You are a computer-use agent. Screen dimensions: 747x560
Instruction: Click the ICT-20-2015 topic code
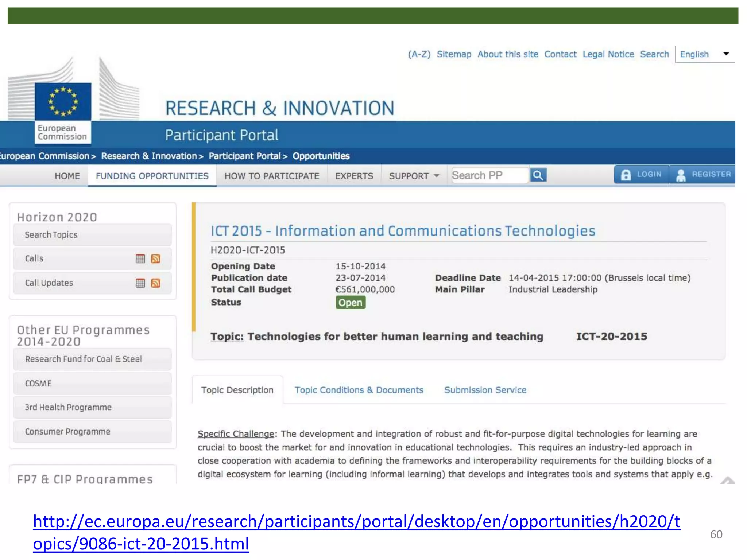coord(612,337)
